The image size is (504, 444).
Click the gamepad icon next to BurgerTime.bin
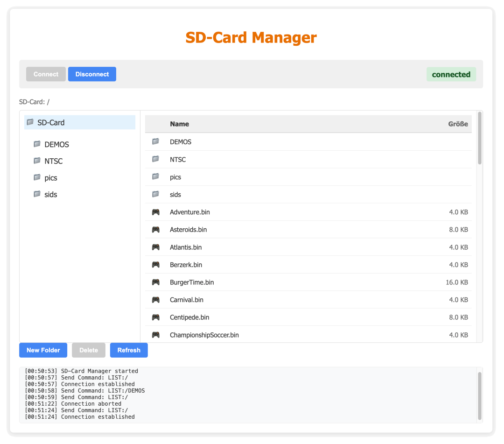click(x=155, y=282)
